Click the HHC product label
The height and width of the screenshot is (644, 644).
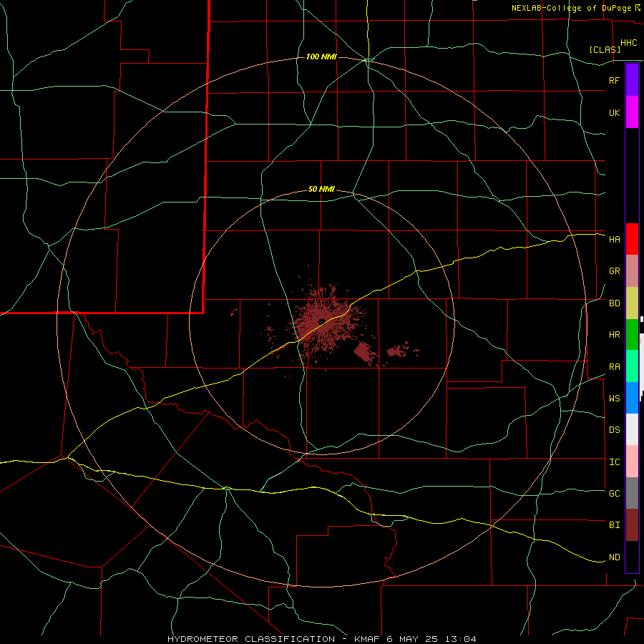click(629, 43)
